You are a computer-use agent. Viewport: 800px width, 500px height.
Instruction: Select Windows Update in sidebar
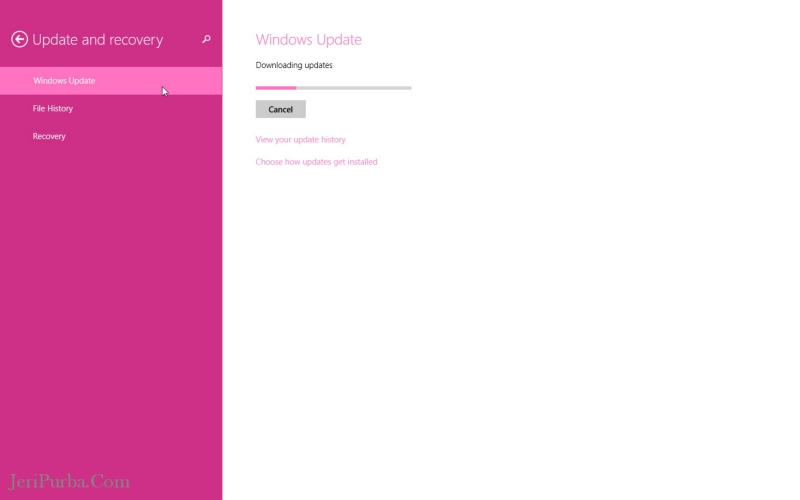[x=111, y=81]
